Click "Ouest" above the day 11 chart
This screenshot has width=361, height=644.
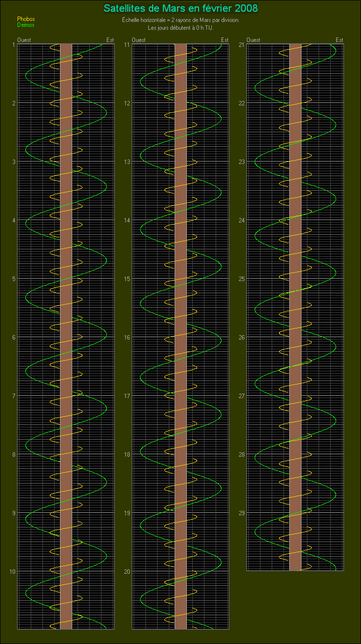click(139, 40)
